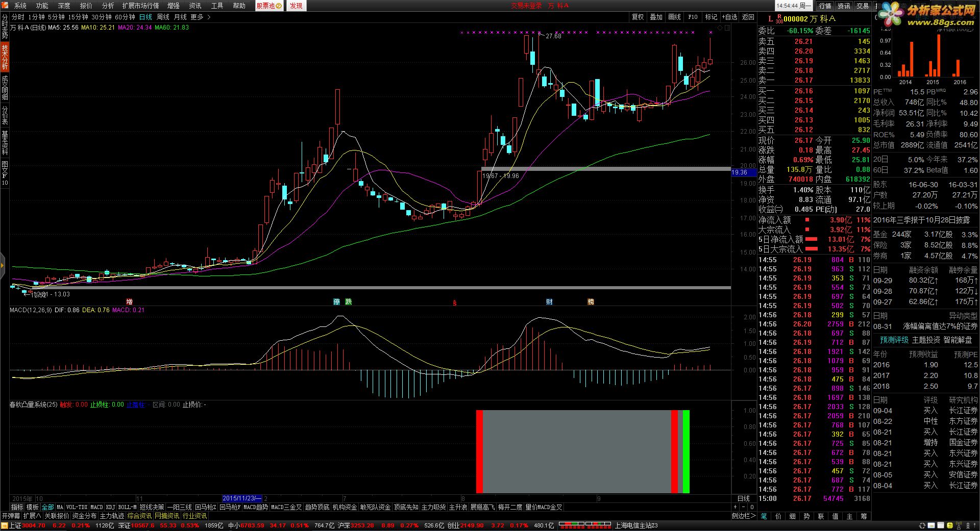Click the 返回 button
This screenshot has height=531, width=980.
(748, 17)
